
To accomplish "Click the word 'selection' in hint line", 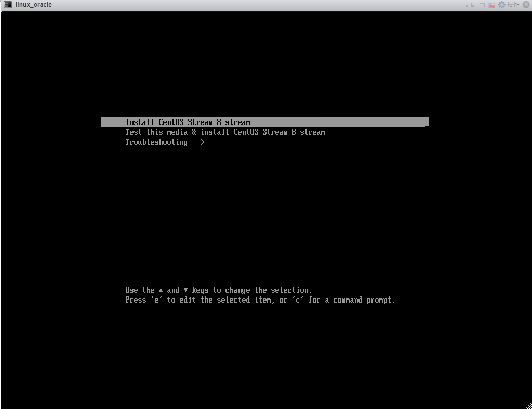I will 291,290.
